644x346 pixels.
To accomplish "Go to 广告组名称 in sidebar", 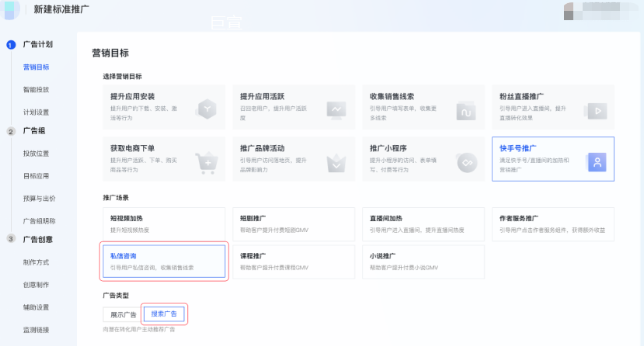I will click(x=40, y=221).
